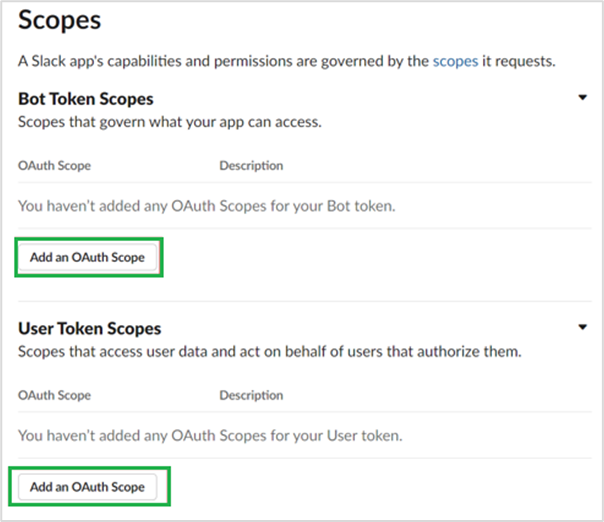The width and height of the screenshot is (604, 522).
Task: Collapse the User Token Scopes section
Action: pos(582,327)
